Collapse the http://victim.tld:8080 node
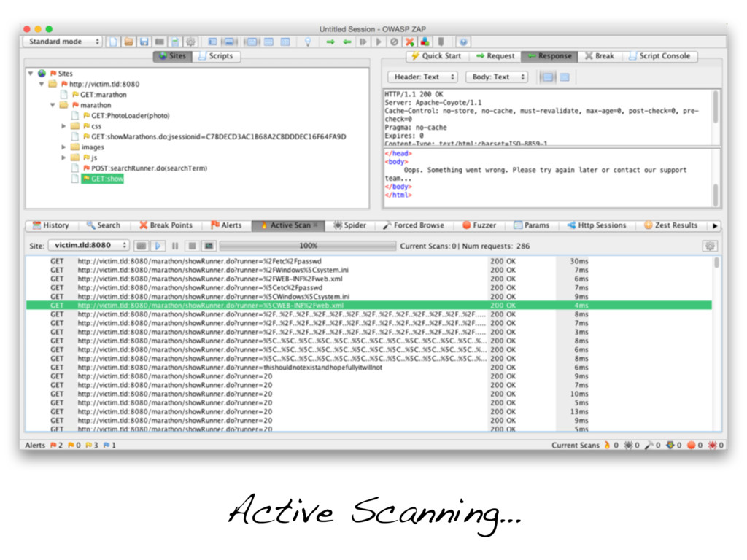This screenshot has height=560, width=747. (42, 84)
